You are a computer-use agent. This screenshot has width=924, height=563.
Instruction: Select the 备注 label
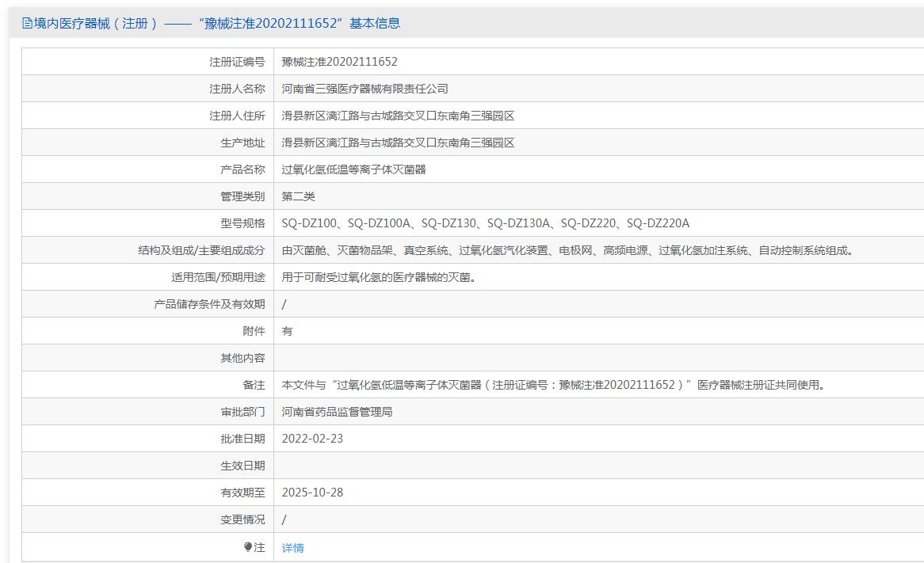[254, 385]
